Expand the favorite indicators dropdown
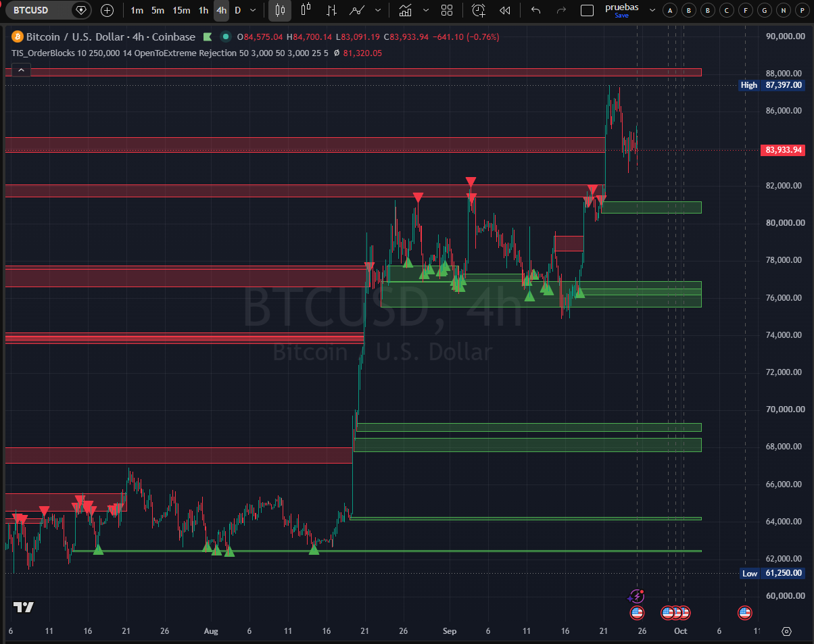814x644 pixels. pyautogui.click(x=425, y=10)
